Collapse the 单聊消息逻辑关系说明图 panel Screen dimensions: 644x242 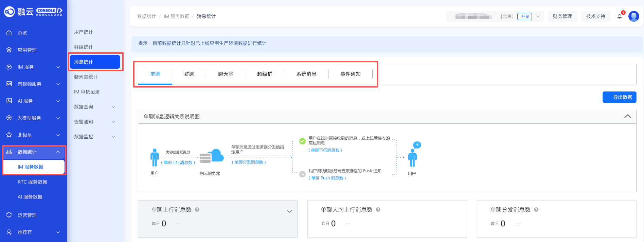pyautogui.click(x=628, y=116)
